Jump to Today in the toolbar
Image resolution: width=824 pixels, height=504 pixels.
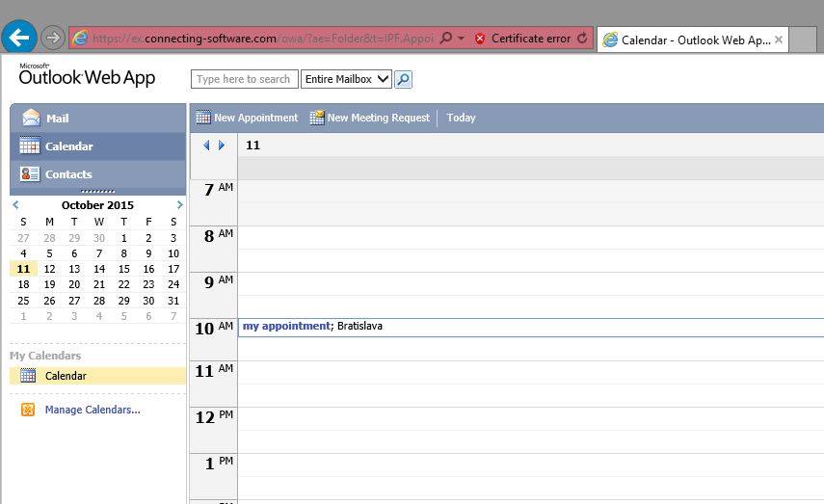tap(461, 118)
